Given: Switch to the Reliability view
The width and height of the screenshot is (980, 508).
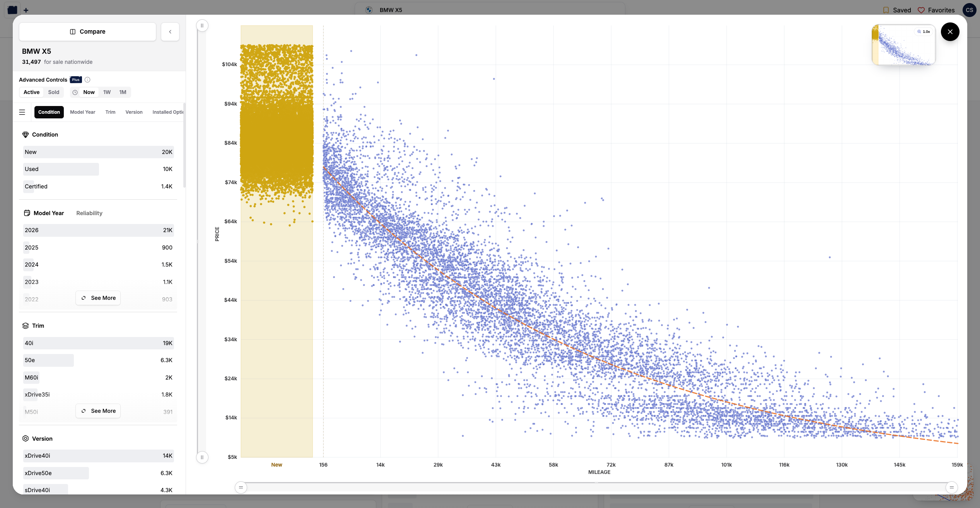Looking at the screenshot, I should point(89,213).
